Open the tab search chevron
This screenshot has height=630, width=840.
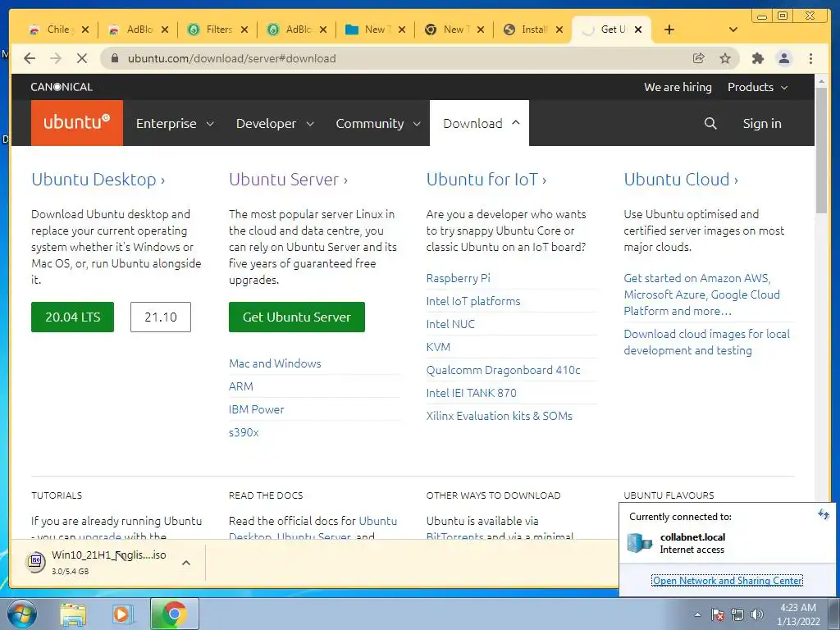pyautogui.click(x=733, y=30)
